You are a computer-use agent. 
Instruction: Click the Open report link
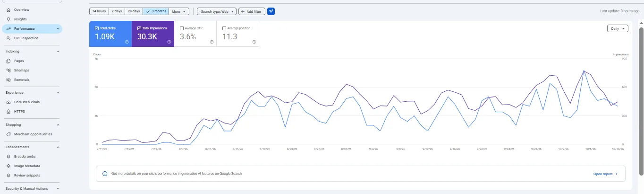pyautogui.click(x=605, y=174)
